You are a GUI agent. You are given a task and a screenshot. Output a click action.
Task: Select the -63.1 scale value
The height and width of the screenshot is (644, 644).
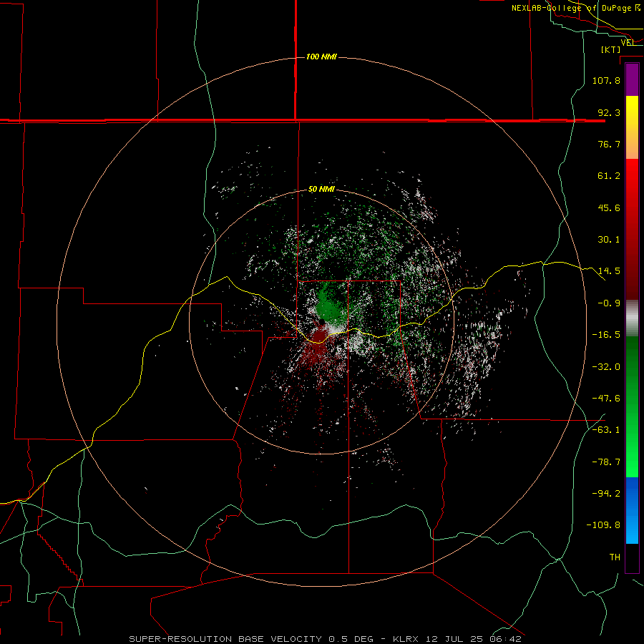[606, 430]
